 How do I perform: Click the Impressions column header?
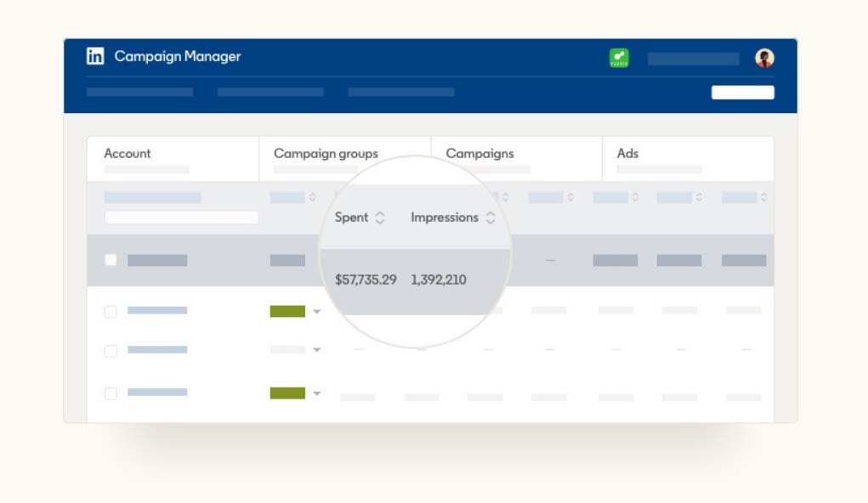pyautogui.click(x=445, y=218)
